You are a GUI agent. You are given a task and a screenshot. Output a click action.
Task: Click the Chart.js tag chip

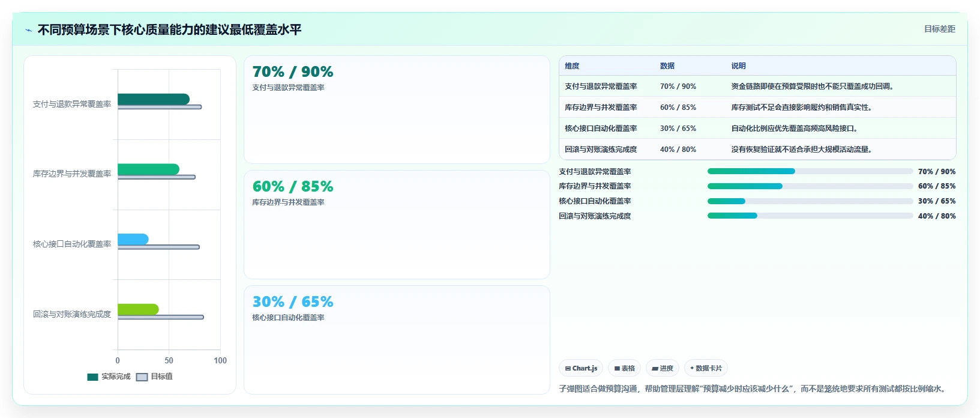(581, 368)
